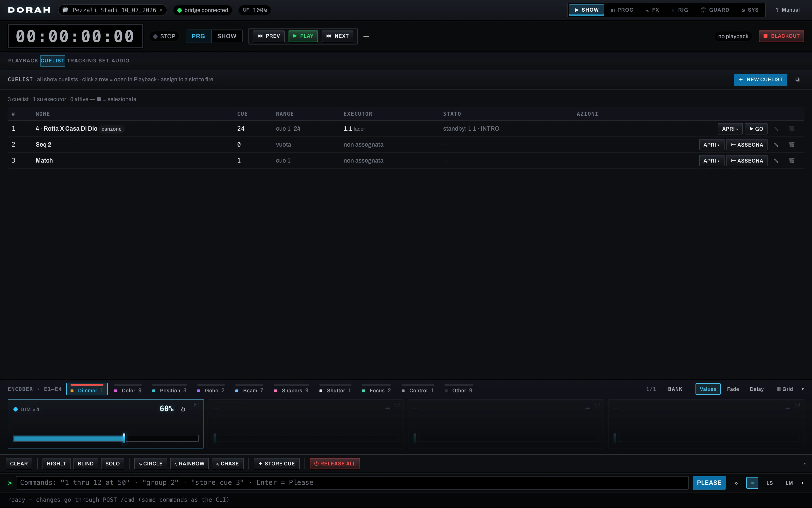Switch to the TRACKING tab

[x=81, y=61]
